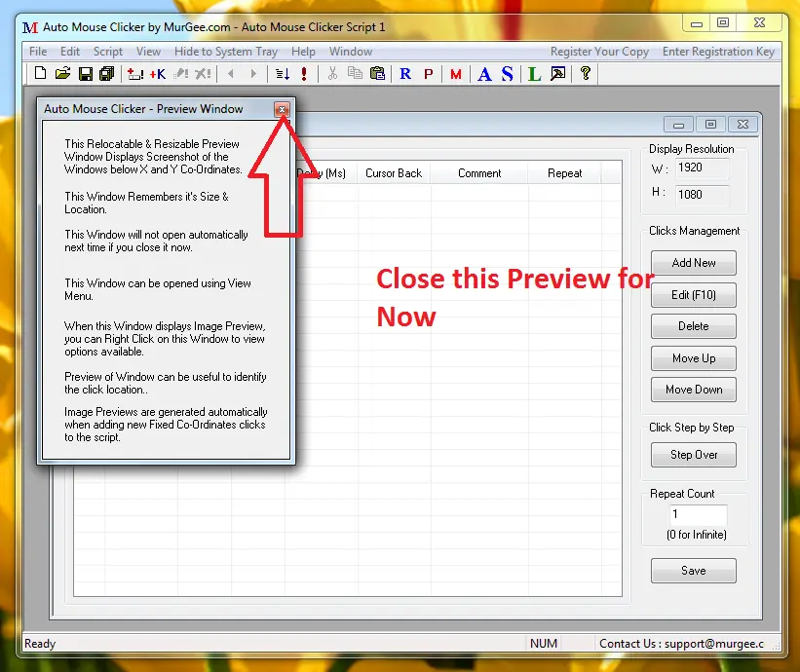This screenshot has height=672, width=800.
Task: Click the list with down arrow icon
Action: coord(283,74)
